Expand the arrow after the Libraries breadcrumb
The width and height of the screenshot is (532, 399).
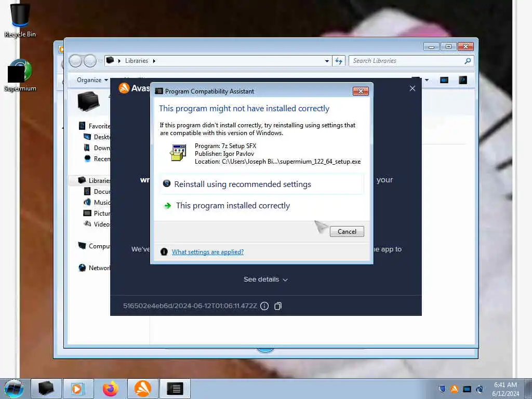[x=154, y=61]
